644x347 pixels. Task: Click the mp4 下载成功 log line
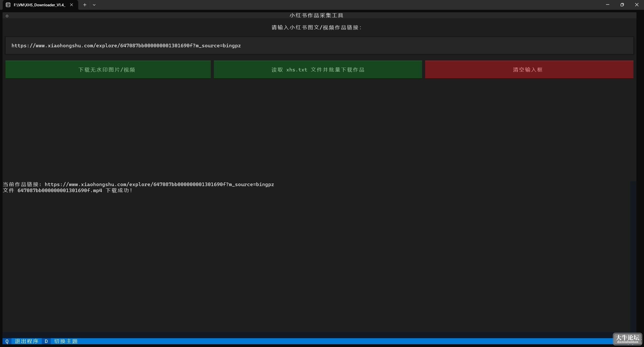tap(67, 190)
